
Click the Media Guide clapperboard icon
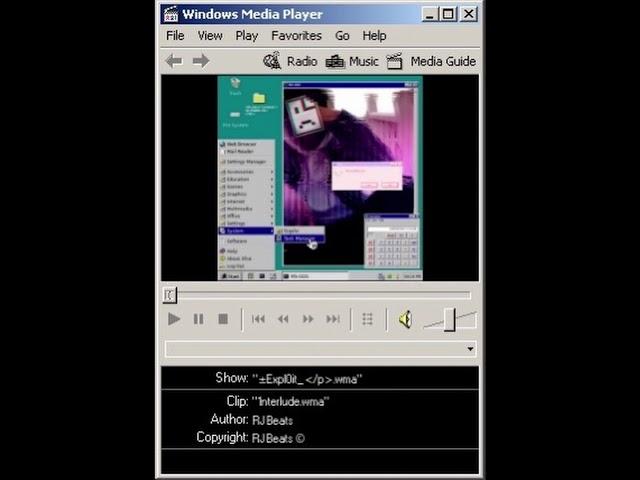(395, 61)
